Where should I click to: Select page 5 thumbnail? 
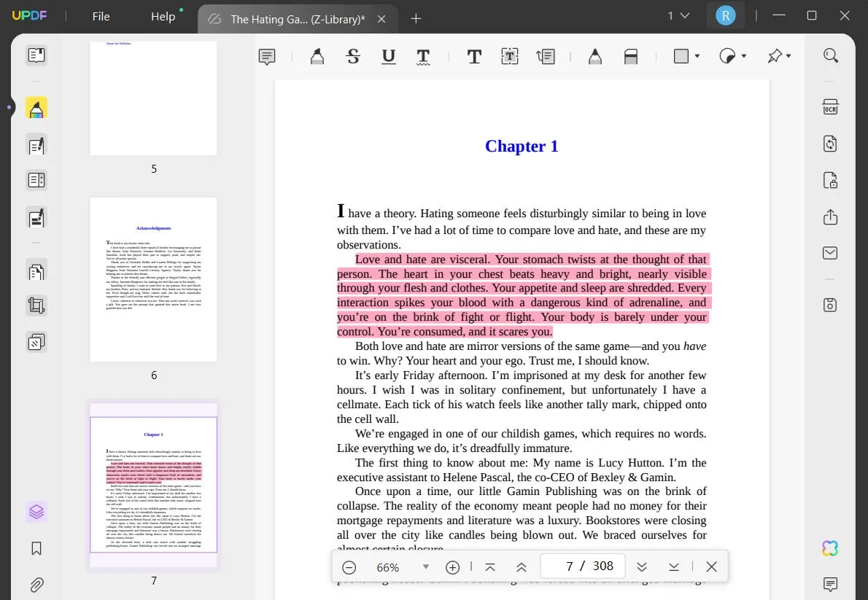pyautogui.click(x=153, y=98)
